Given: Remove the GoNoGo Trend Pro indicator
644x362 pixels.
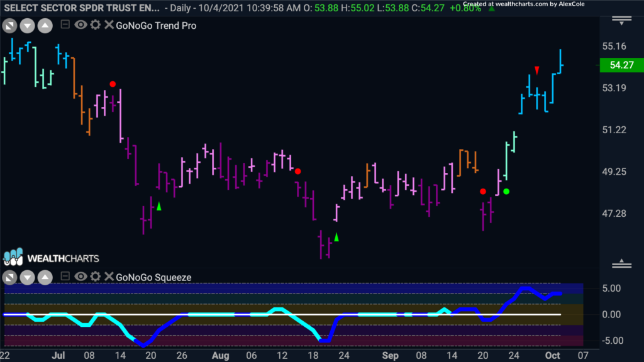Looking at the screenshot, I should [109, 25].
